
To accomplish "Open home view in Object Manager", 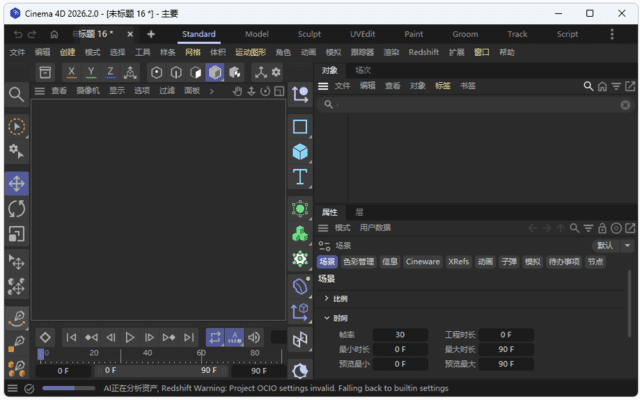I will [x=602, y=86].
